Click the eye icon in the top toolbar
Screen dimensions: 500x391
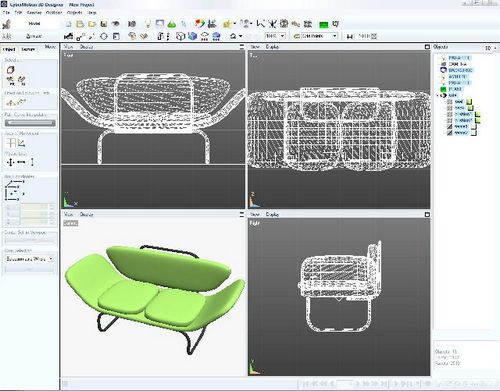point(116,24)
